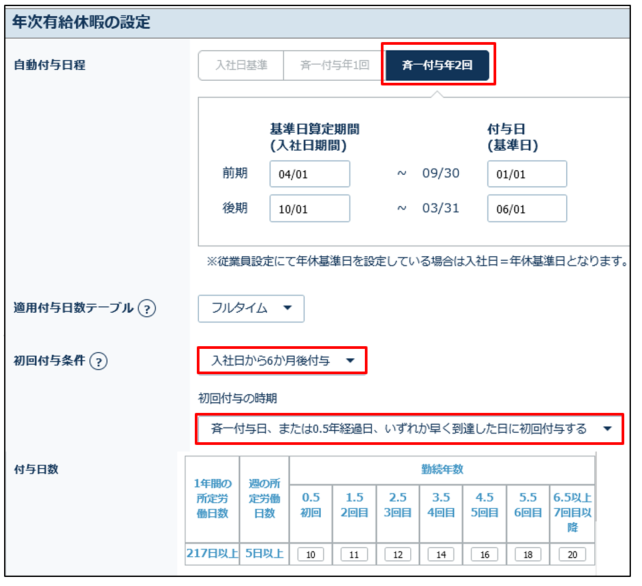Screen dimensions: 642x586
Task: Select the 入社日基準 schedule tab
Action: pyautogui.click(x=241, y=65)
